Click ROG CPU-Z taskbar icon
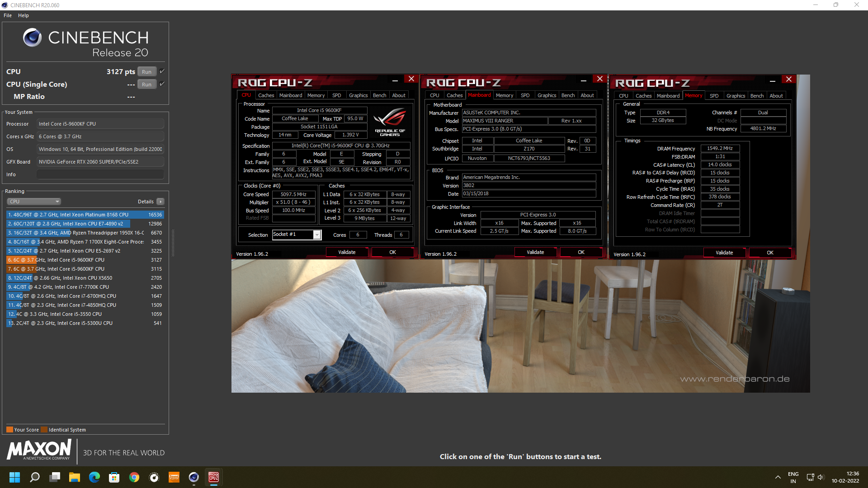 (x=214, y=477)
